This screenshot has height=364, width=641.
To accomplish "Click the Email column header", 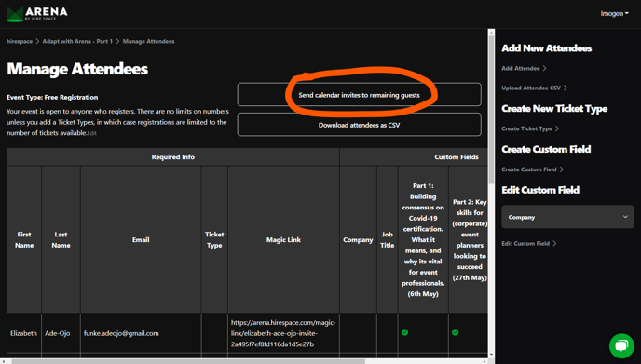I will [141, 240].
